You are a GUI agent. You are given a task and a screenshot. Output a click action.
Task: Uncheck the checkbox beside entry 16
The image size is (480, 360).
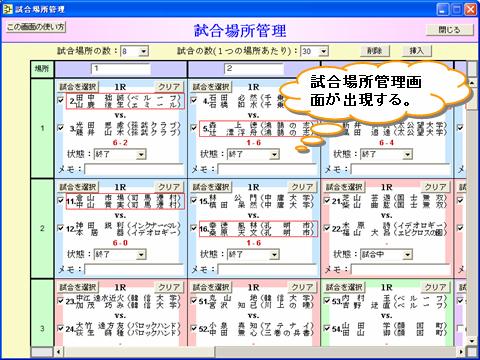click(194, 228)
